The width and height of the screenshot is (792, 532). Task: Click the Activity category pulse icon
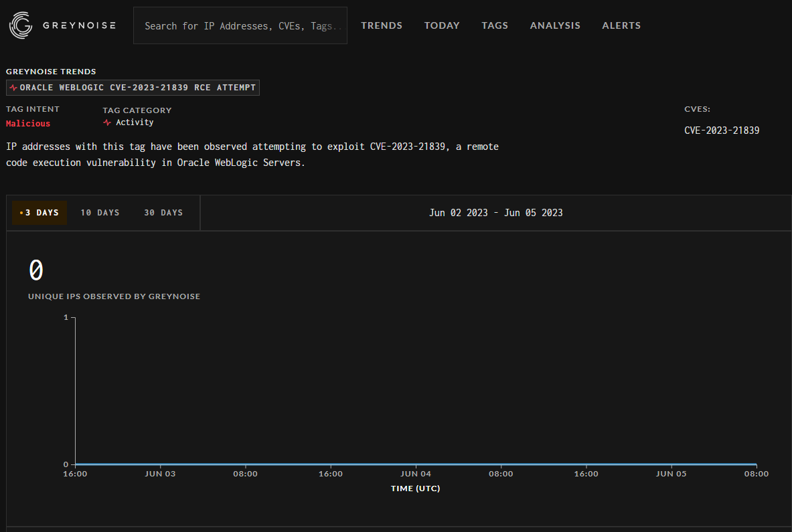tap(107, 122)
